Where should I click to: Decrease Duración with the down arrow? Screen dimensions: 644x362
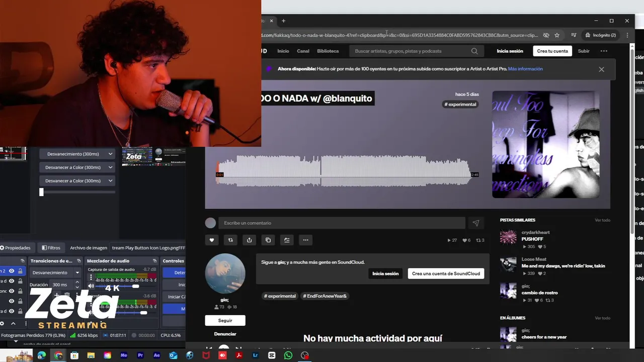pyautogui.click(x=77, y=287)
